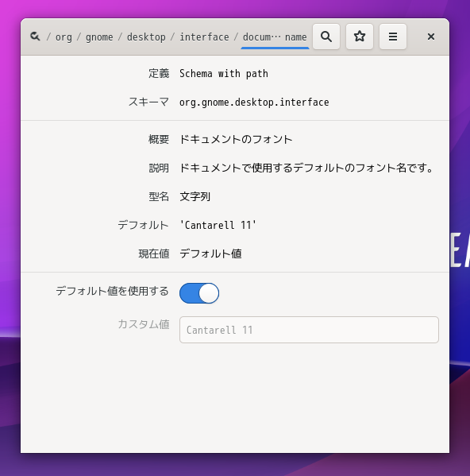Image resolution: width=470 pixels, height=476 pixels.
Task: Click the デフォルト値を使用する label
Action: click(112, 291)
